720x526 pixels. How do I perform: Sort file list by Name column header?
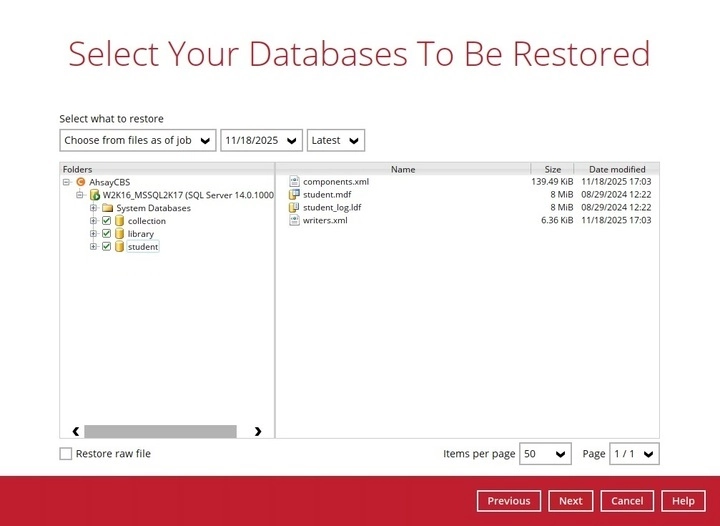pyautogui.click(x=403, y=169)
